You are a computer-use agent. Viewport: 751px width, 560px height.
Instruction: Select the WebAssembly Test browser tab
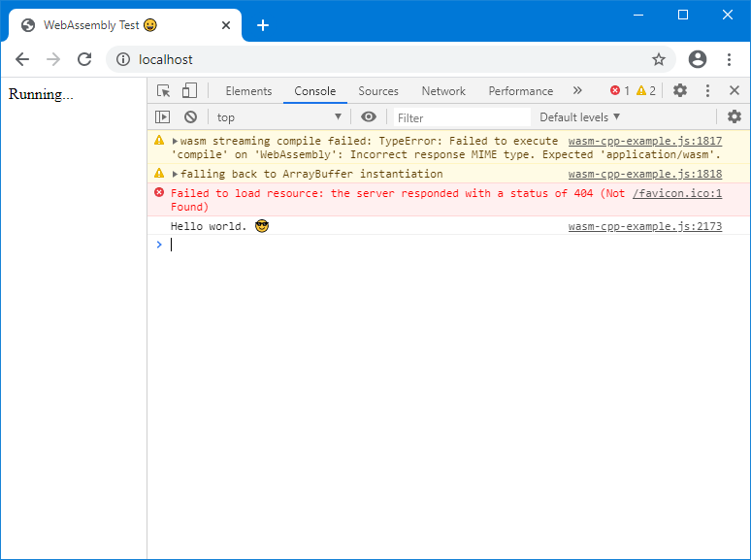click(124, 25)
